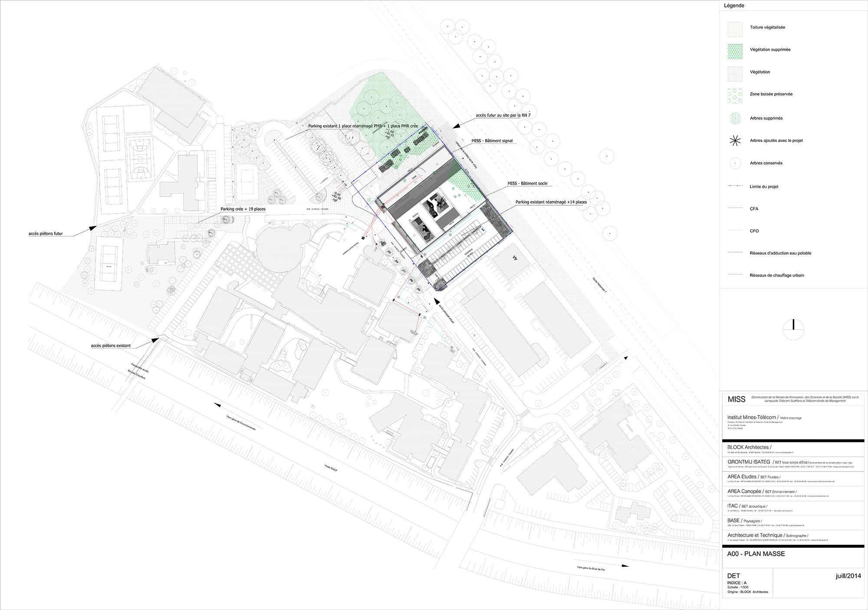Click the 'MISS - Bâtiment signal' annotation label

[492, 141]
